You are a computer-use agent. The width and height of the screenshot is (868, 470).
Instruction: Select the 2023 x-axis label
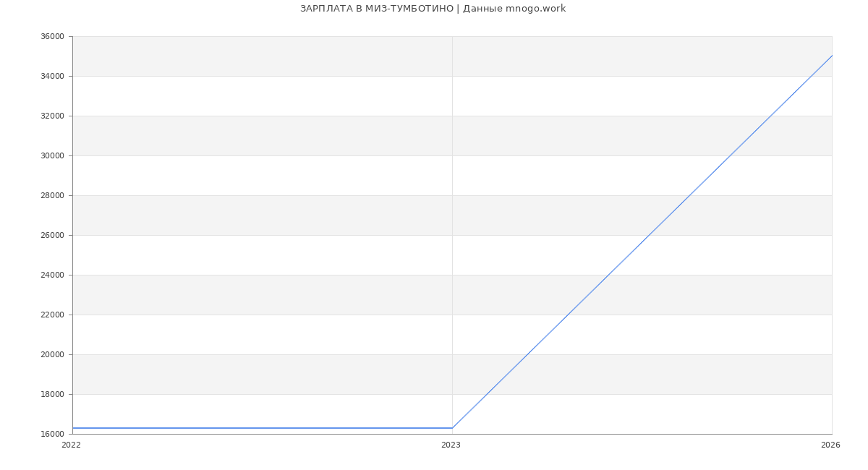pyautogui.click(x=451, y=445)
